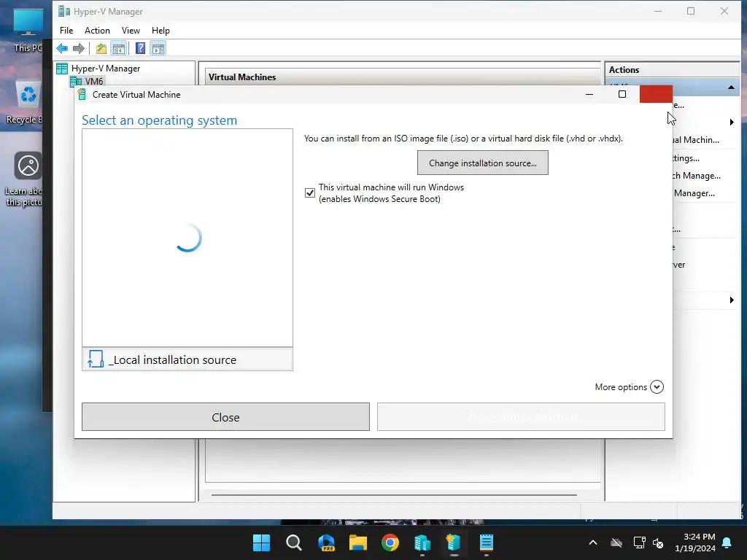
Task: Click the Local installation source icon
Action: (96, 359)
